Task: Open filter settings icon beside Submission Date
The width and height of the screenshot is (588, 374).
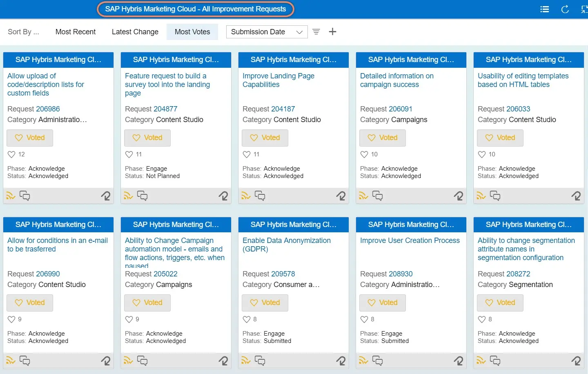Action: point(316,32)
